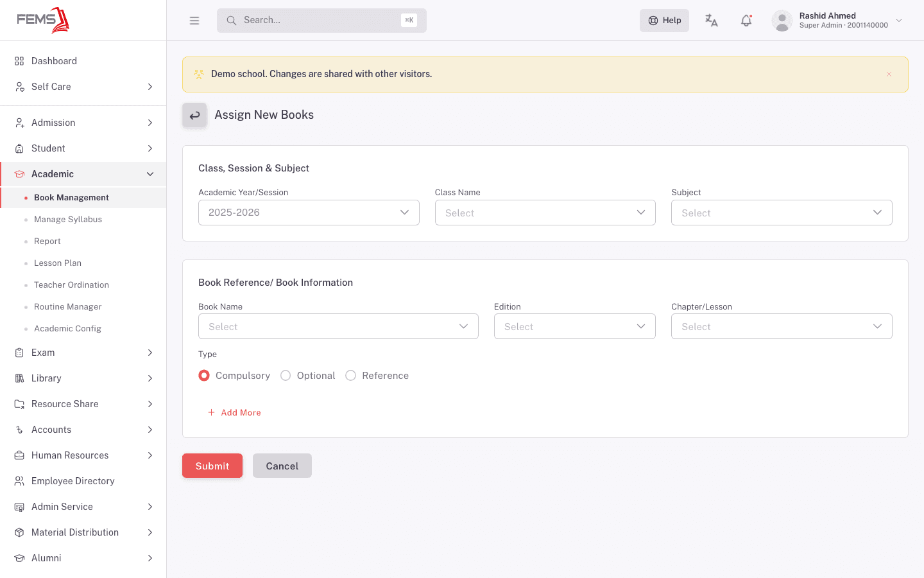This screenshot has width=924, height=578.
Task: Click the Accounts currency icon
Action: (x=19, y=430)
